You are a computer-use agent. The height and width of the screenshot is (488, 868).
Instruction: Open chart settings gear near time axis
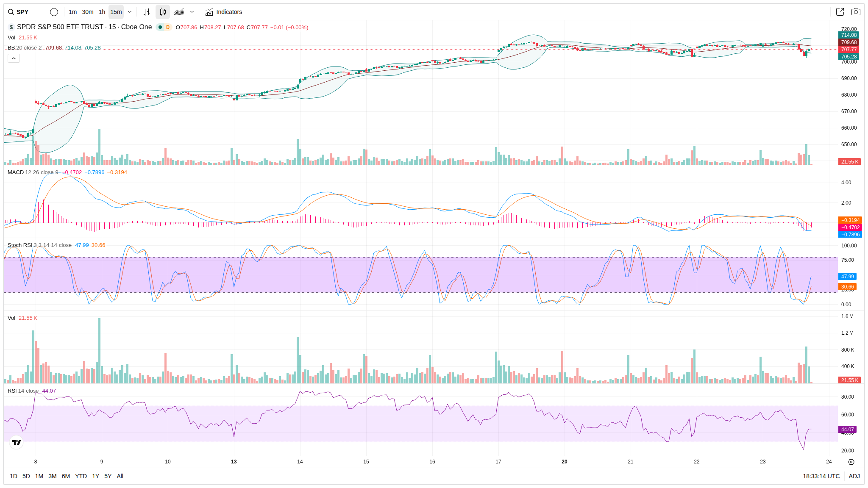[x=851, y=462]
